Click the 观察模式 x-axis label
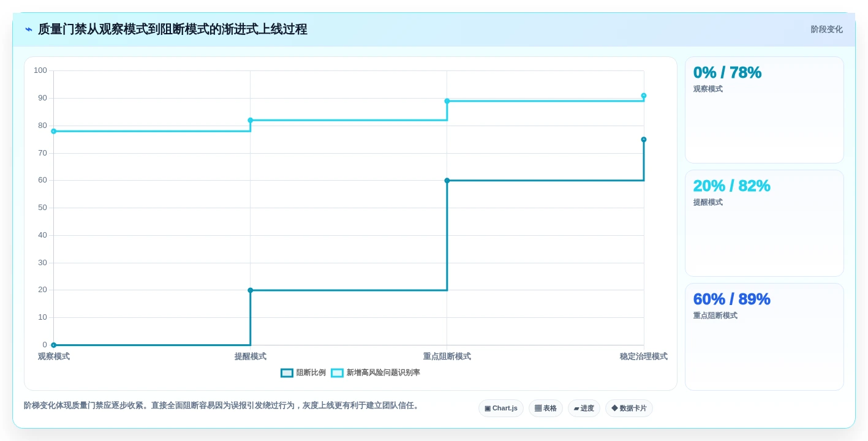868x441 pixels. click(54, 356)
